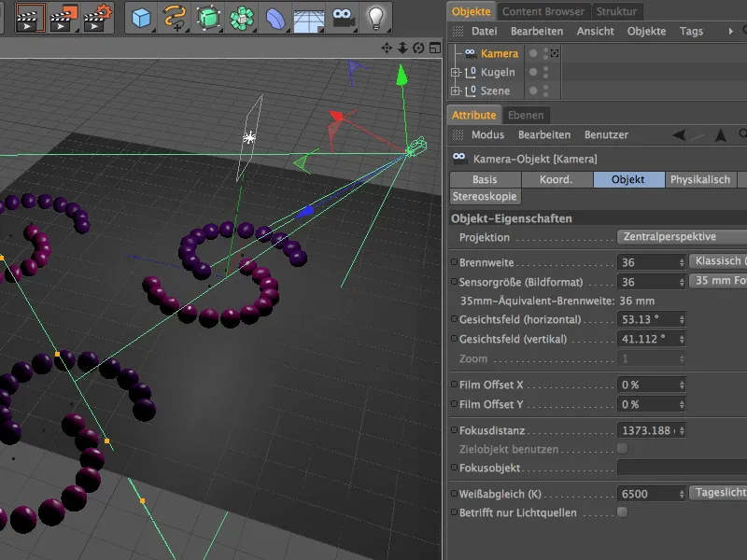Click the Weißabgleich keyframe circle
Screen dimensions: 747x560
(454, 493)
